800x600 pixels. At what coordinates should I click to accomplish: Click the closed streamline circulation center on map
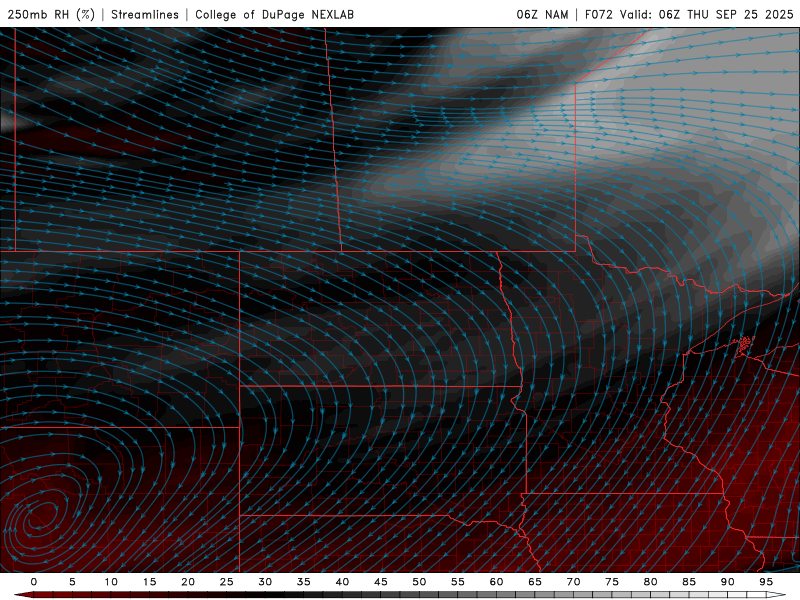tap(40, 516)
